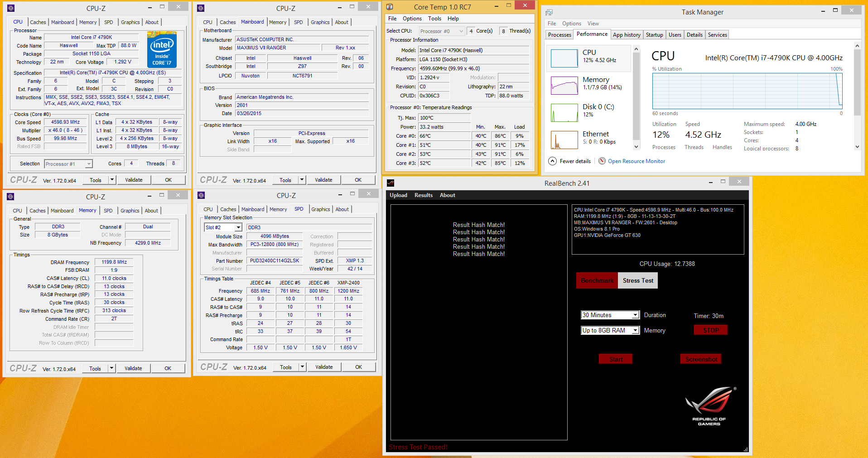The height and width of the screenshot is (458, 868).
Task: Open the Processor #1 selection dropdown in CPU-Z
Action: click(x=89, y=164)
